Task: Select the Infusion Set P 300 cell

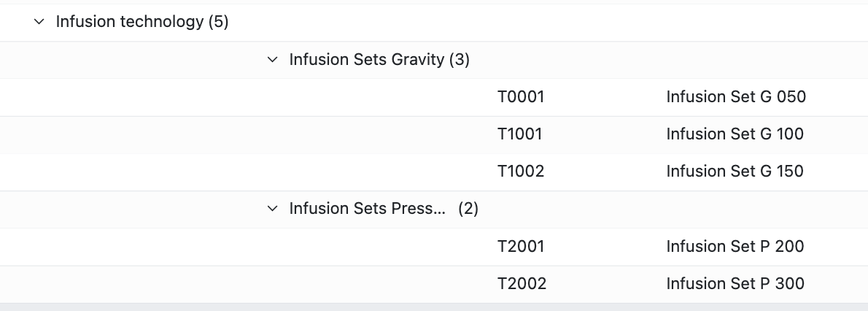Action: click(735, 284)
